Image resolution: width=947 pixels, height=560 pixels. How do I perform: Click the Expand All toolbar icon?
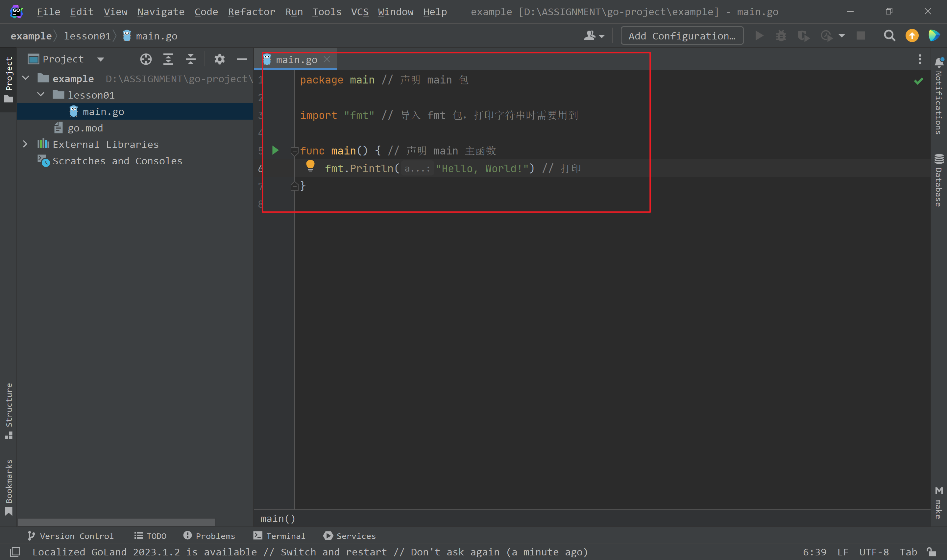point(168,59)
